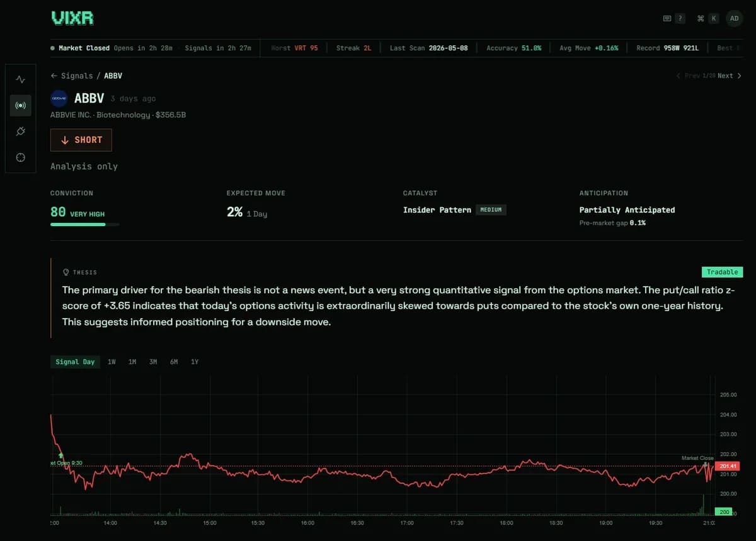756x541 pixels.
Task: Open keyboard shortcuts help icon
Action: 674,19
